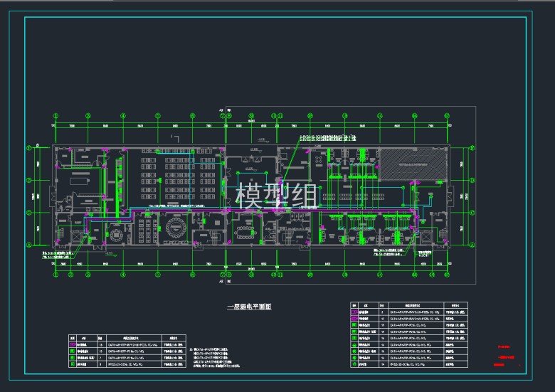Select the first magenta symbol in left legend
Screen dimensions: 555x392
coord(72,346)
